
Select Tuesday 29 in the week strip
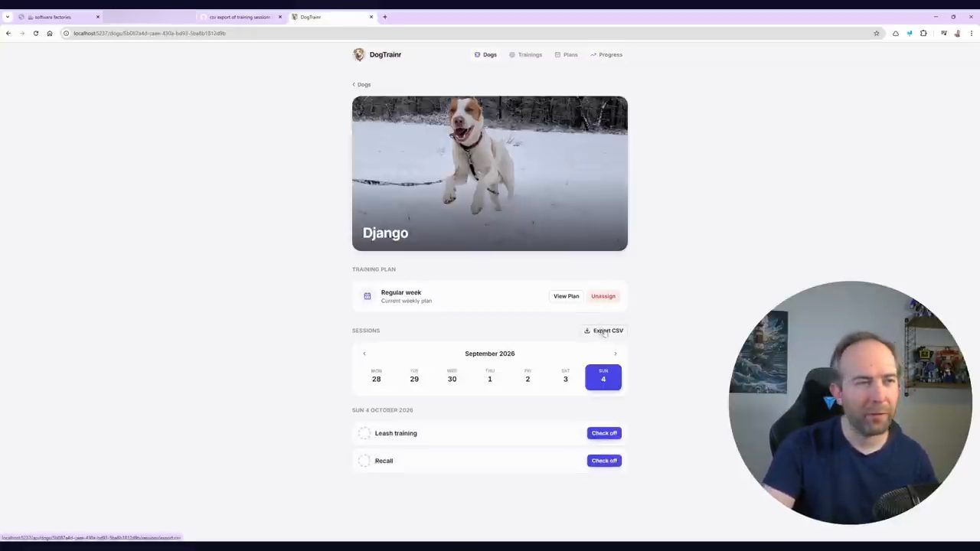(x=414, y=377)
